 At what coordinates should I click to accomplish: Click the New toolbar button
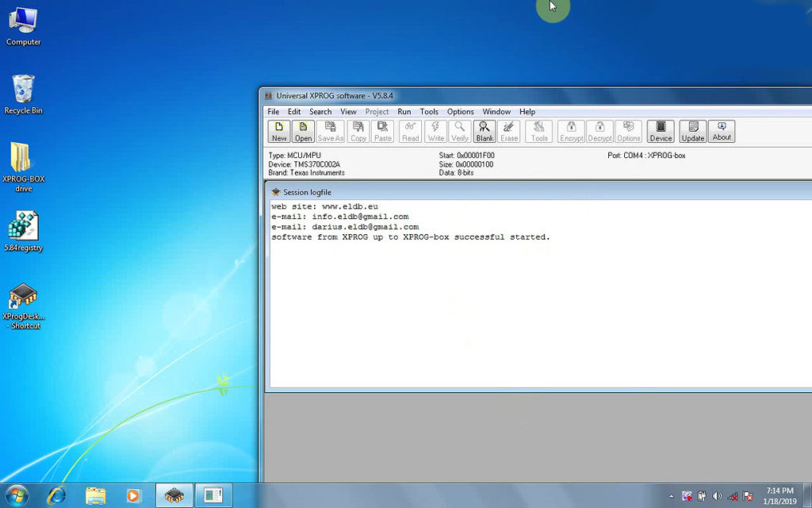pos(279,132)
